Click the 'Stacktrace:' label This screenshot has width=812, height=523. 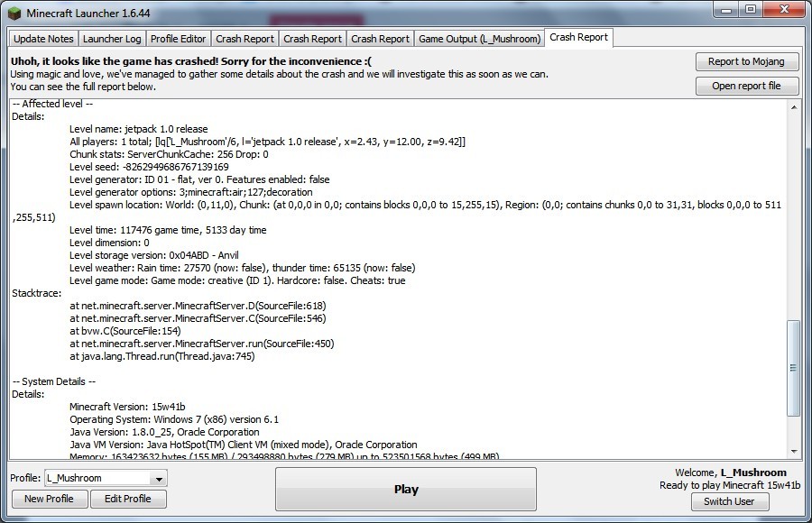click(36, 293)
